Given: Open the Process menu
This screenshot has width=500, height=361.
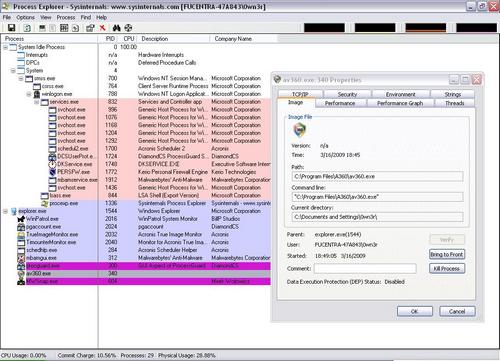Looking at the screenshot, I should [66, 17].
